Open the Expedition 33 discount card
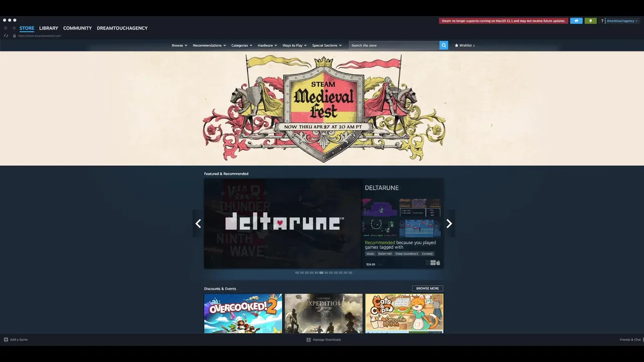The image size is (644, 362). click(324, 313)
